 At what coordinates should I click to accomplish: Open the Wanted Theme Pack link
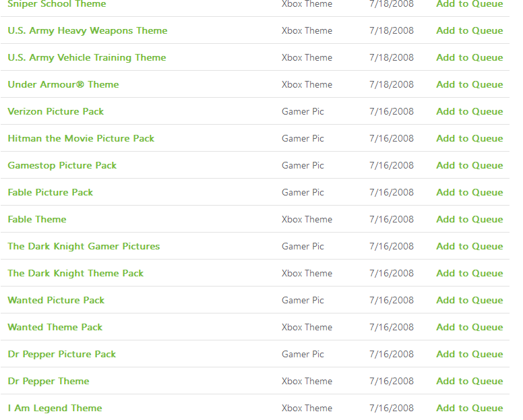[55, 327]
